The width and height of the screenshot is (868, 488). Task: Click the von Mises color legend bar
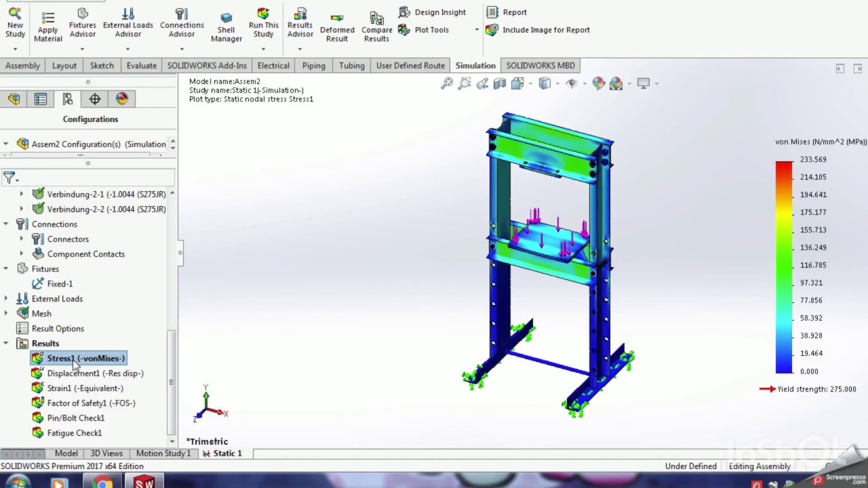coord(784,267)
